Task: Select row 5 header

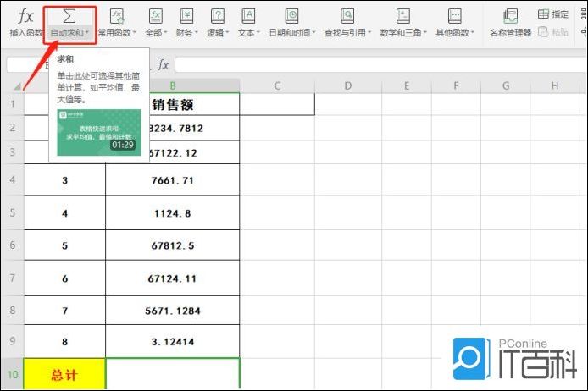Action: 13,212
